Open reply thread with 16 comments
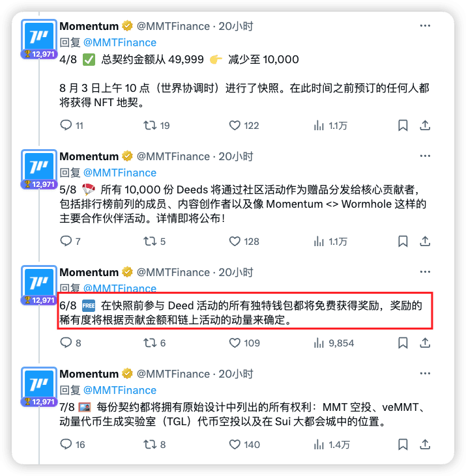 pos(66,445)
